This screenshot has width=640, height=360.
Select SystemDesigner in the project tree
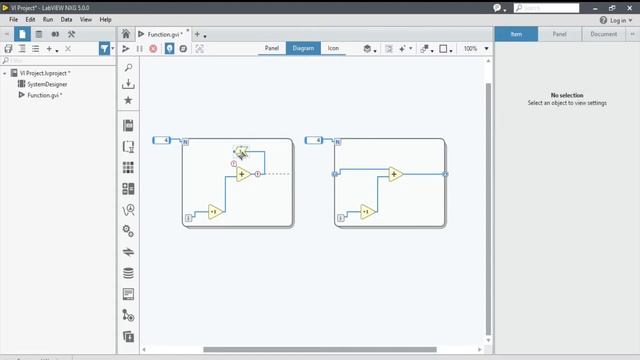pos(47,84)
